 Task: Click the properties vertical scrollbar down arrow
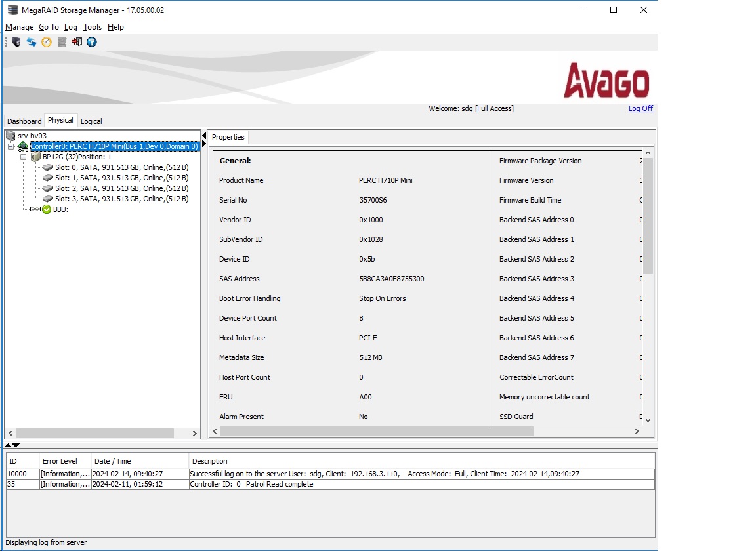[648, 420]
